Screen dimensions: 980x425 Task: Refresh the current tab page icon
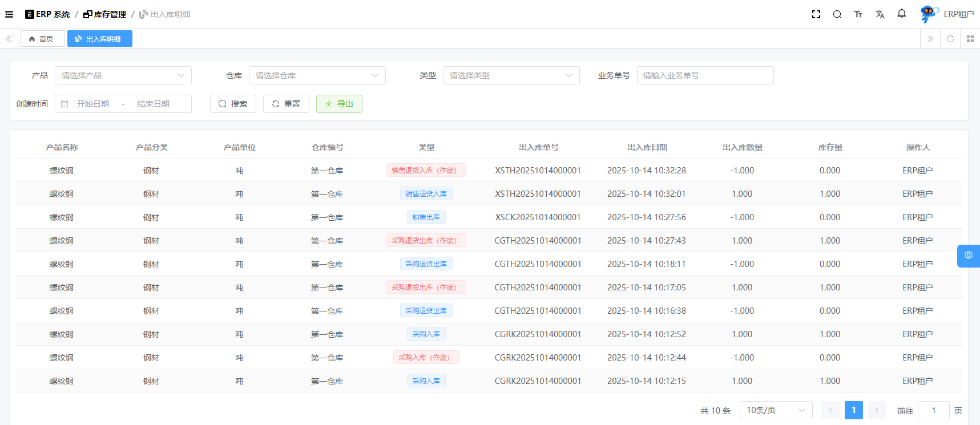coord(950,39)
